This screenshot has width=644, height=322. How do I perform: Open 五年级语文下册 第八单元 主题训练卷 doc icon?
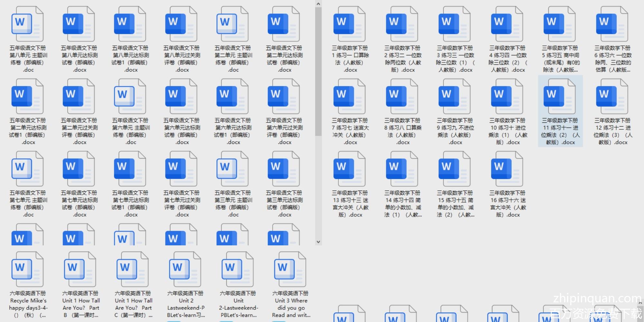point(27,24)
